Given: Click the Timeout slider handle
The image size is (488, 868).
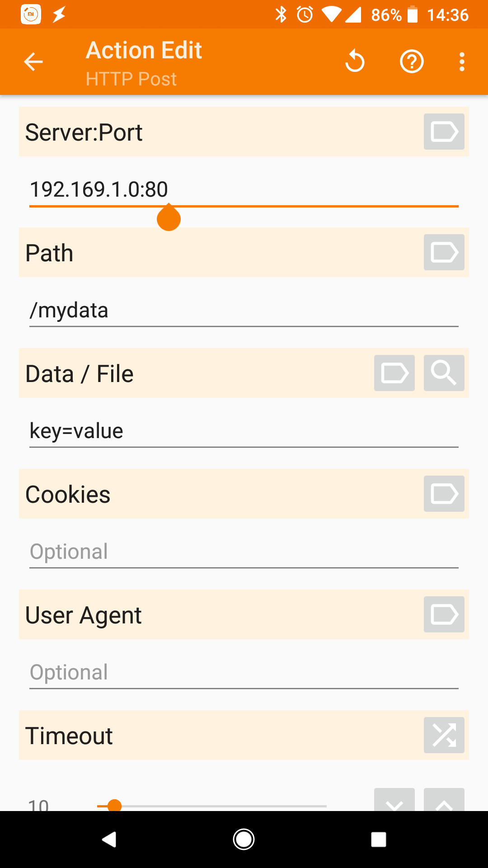Looking at the screenshot, I should [115, 805].
